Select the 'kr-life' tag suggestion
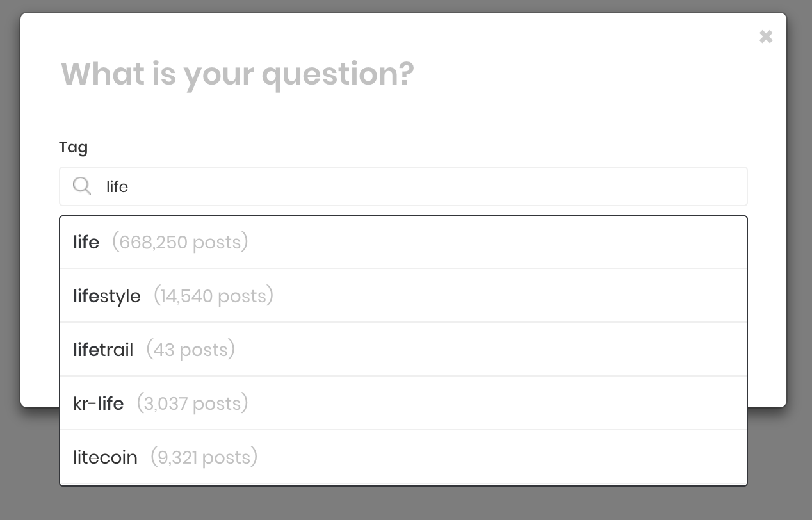 click(x=403, y=403)
